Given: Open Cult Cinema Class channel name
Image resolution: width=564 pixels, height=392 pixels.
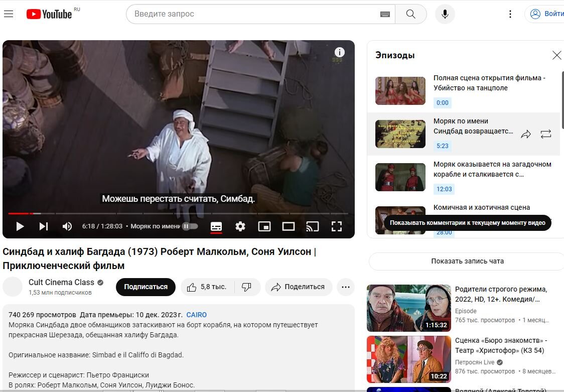Looking at the screenshot, I should (x=62, y=282).
